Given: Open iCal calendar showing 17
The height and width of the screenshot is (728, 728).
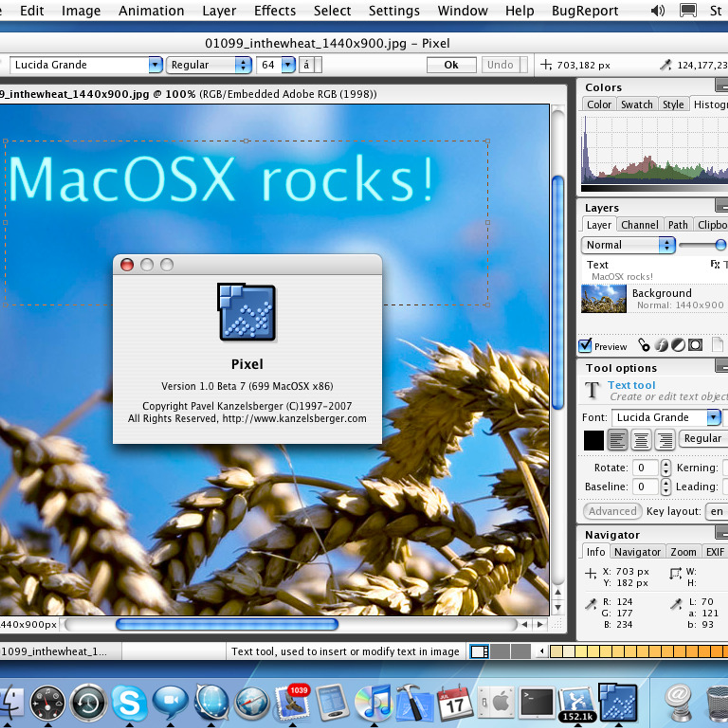Looking at the screenshot, I should pos(455,703).
